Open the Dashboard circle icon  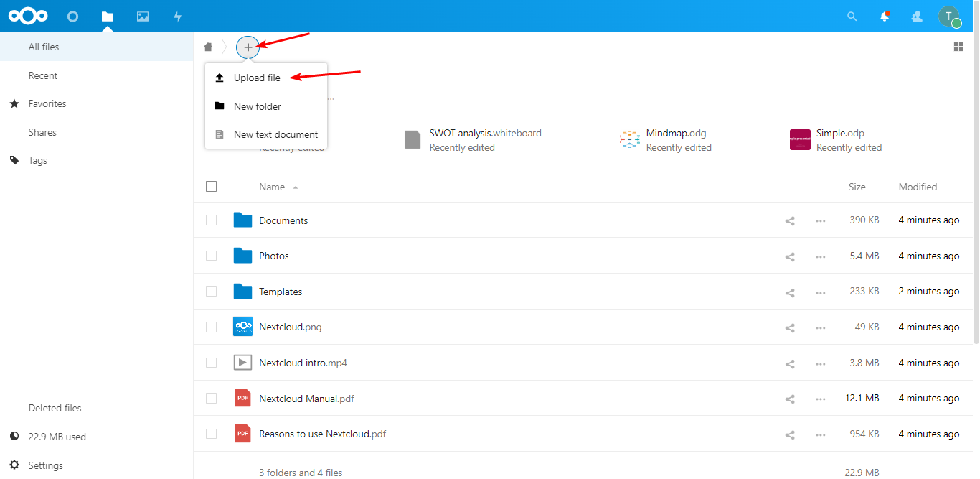click(72, 16)
